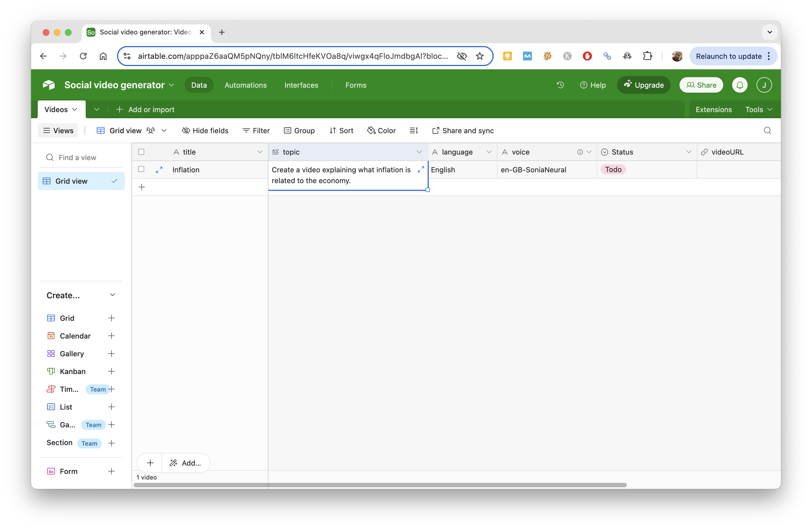Open the Data tab
Screen dimensions: 812x530
click(x=199, y=85)
